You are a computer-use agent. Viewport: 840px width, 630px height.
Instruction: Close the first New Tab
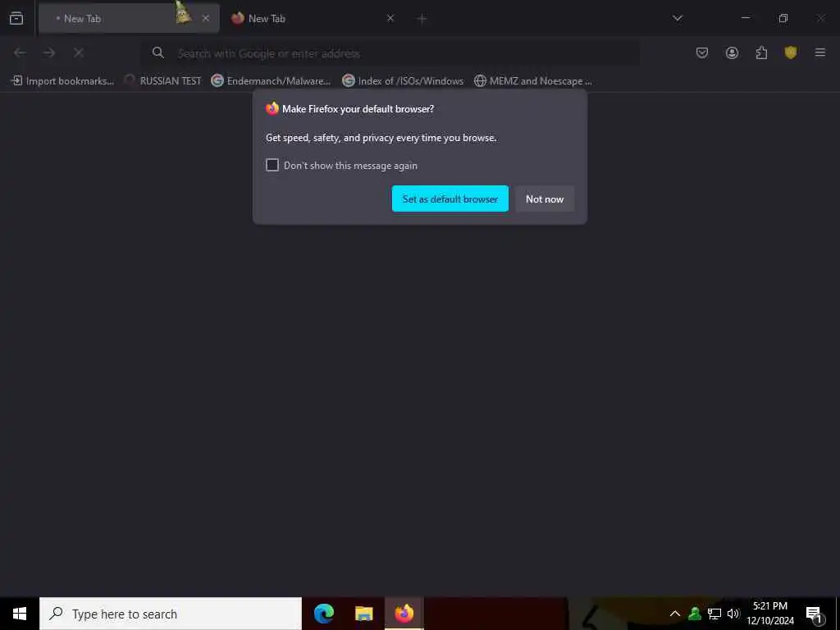(206, 18)
